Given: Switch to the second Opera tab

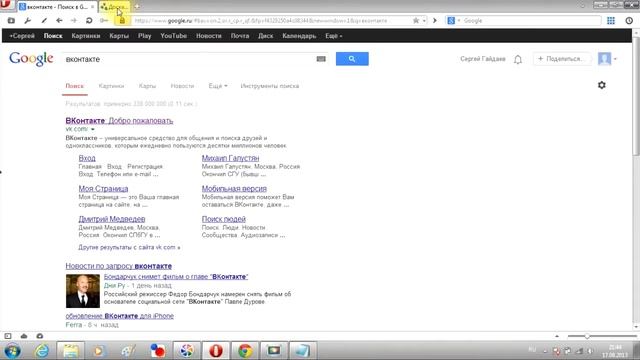Looking at the screenshot, I should 115,7.
